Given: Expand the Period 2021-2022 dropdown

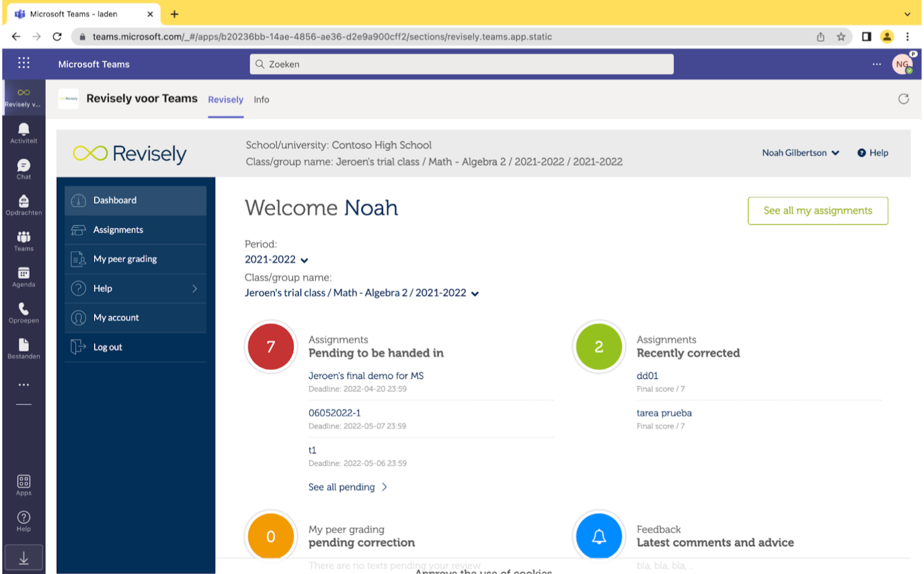Looking at the screenshot, I should tap(276, 260).
